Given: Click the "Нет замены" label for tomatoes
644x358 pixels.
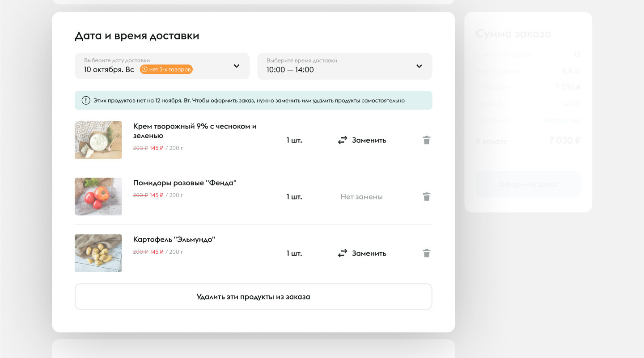Looking at the screenshot, I should [x=361, y=196].
